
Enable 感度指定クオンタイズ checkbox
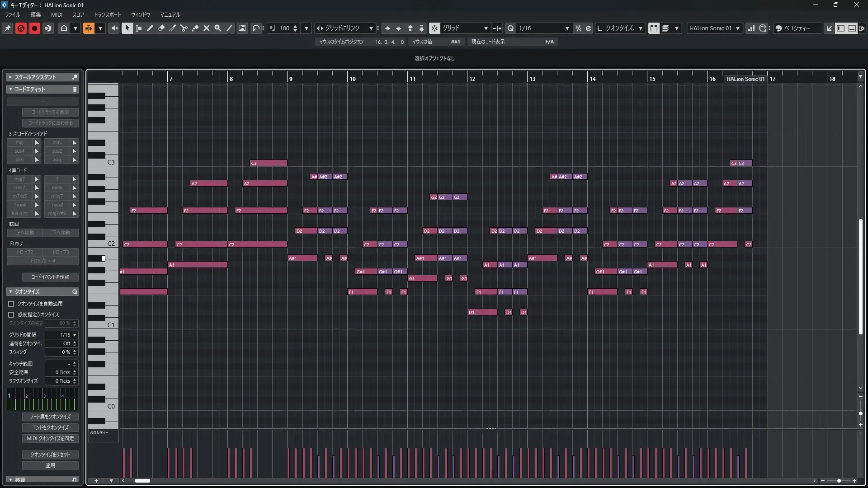pos(11,314)
